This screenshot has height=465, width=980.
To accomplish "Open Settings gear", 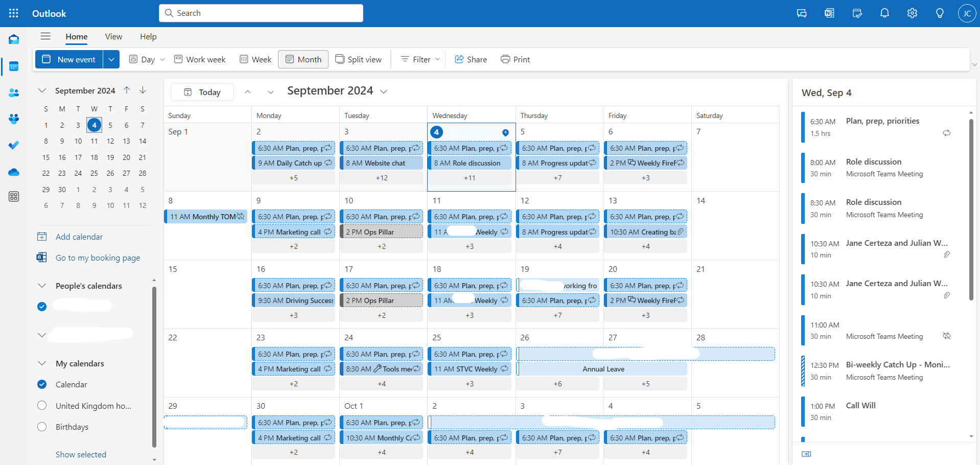I will click(x=912, y=13).
